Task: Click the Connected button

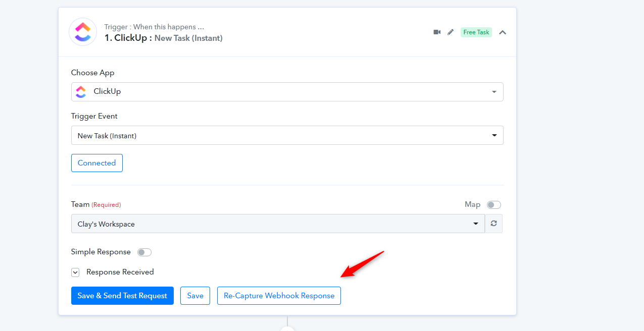Action: click(x=97, y=163)
